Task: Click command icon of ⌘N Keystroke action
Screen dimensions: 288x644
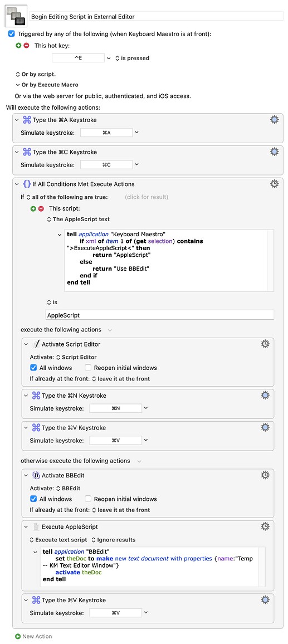Action: pos(36,396)
